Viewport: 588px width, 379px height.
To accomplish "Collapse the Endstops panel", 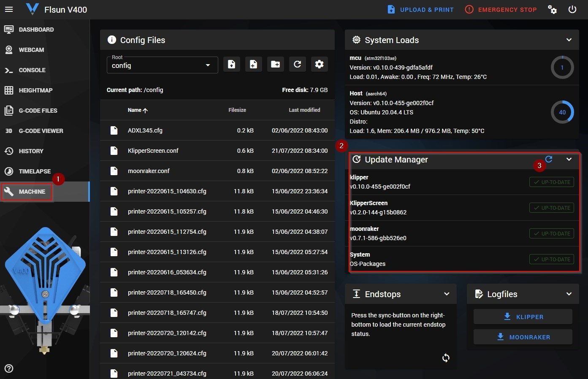I will [447, 294].
